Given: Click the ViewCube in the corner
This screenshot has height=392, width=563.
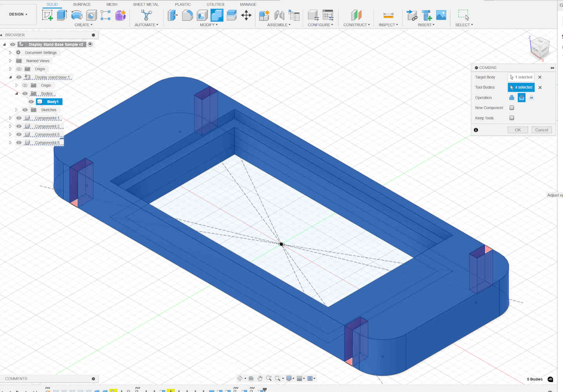Looking at the screenshot, I should [539, 47].
